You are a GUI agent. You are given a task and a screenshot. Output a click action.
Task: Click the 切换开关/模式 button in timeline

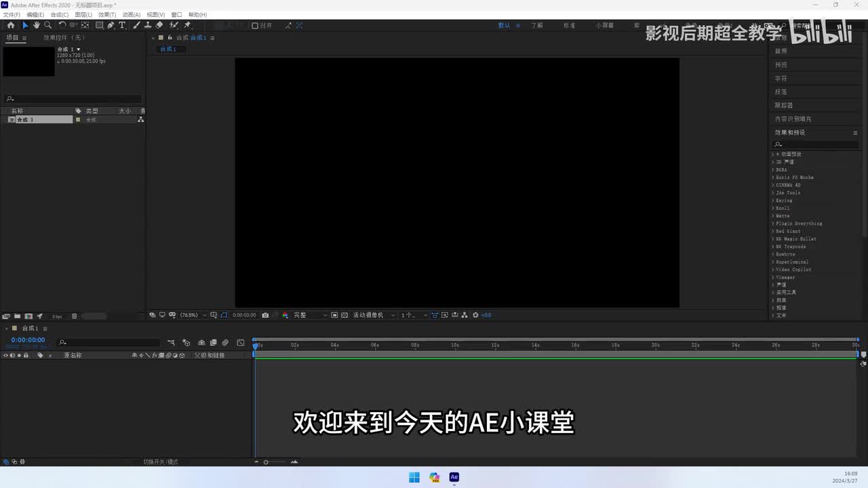[161, 462]
